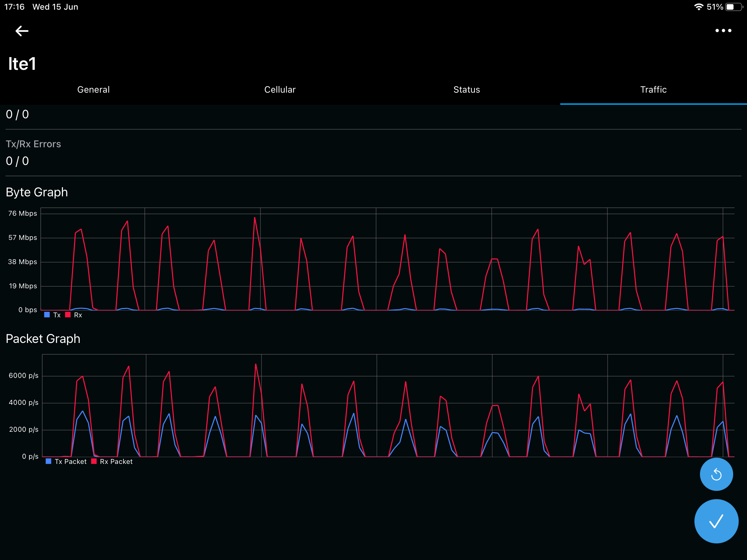
Task: Tap the 17:16 clock in status bar
Action: click(15, 7)
